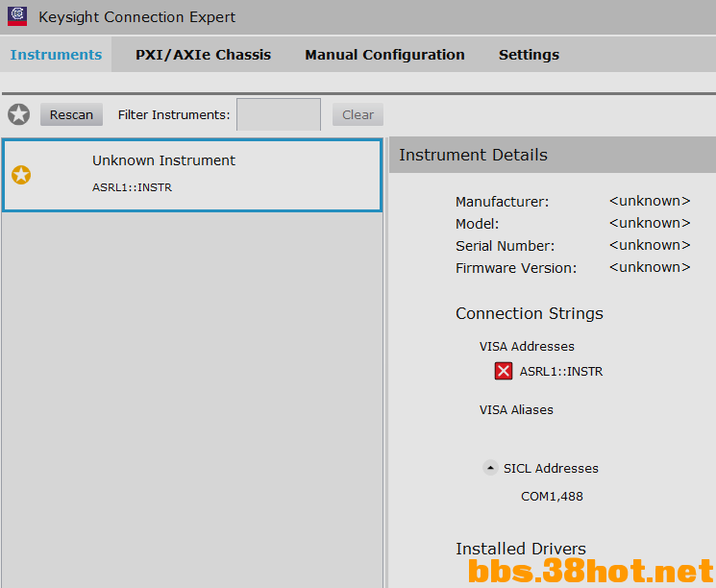Click the Serial Number <unknown> value

pyautogui.click(x=650, y=245)
